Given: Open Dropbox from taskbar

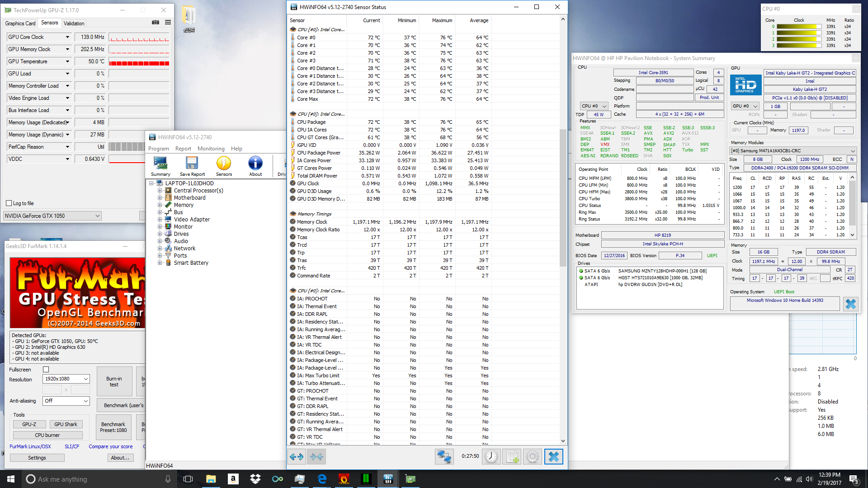Looking at the screenshot, I should (x=255, y=479).
